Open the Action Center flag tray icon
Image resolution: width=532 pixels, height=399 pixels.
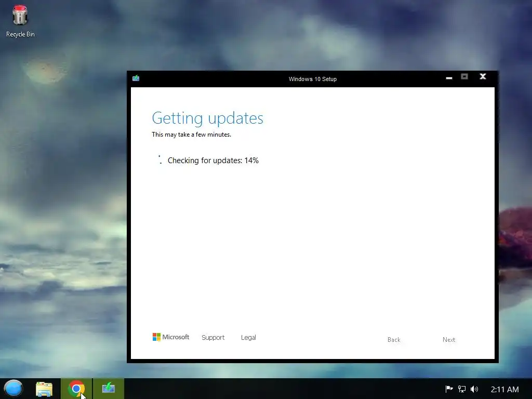pos(449,389)
